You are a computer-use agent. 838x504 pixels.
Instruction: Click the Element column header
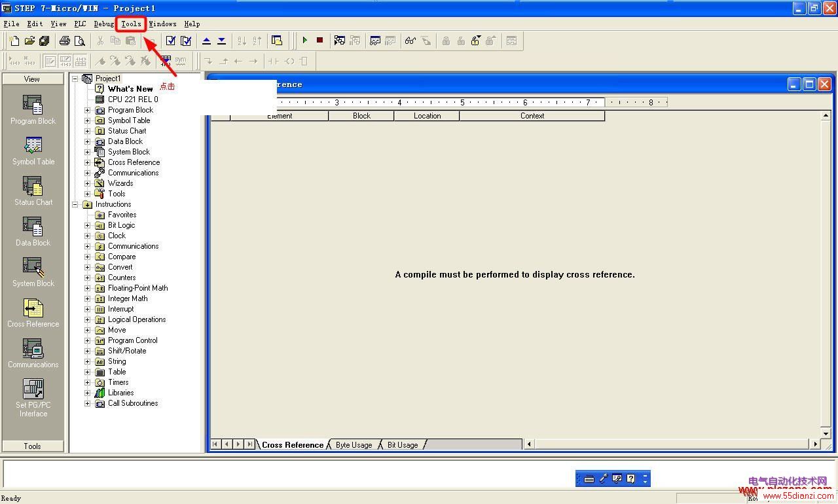pyautogui.click(x=280, y=116)
